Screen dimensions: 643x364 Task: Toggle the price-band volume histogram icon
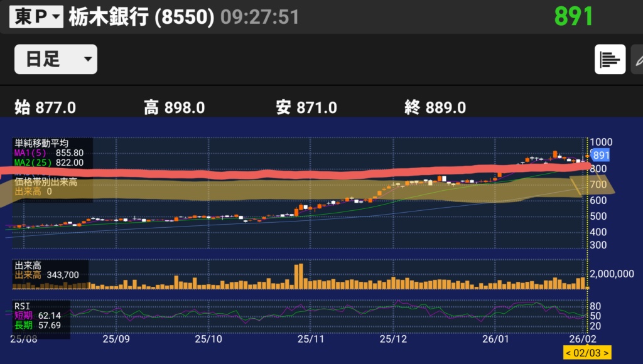pyautogui.click(x=610, y=60)
